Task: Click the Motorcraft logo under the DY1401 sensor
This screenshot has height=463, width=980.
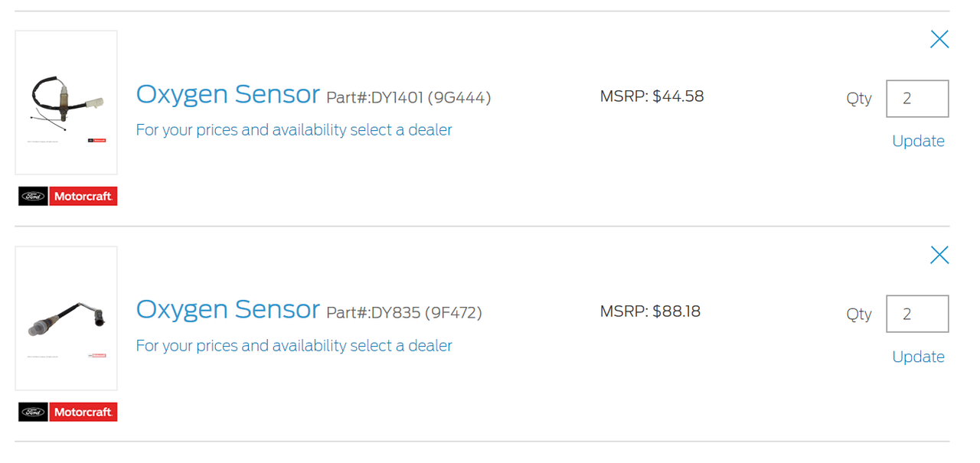Action: click(x=83, y=197)
